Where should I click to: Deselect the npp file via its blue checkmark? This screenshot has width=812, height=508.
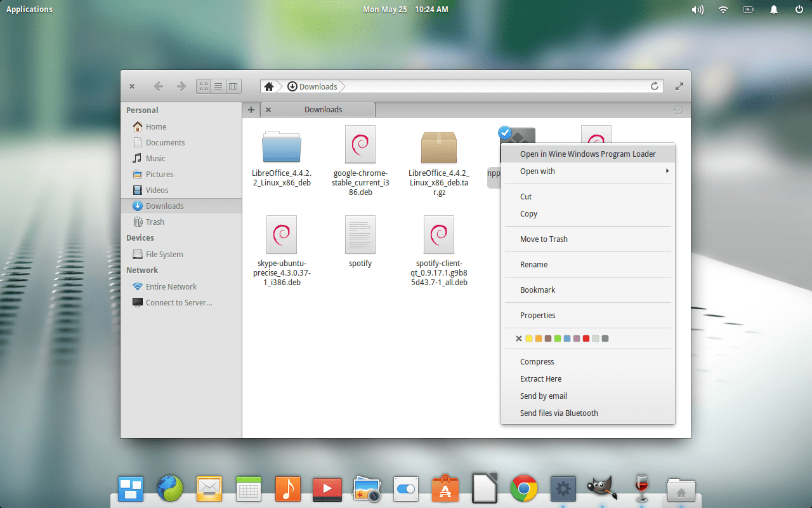[505, 132]
